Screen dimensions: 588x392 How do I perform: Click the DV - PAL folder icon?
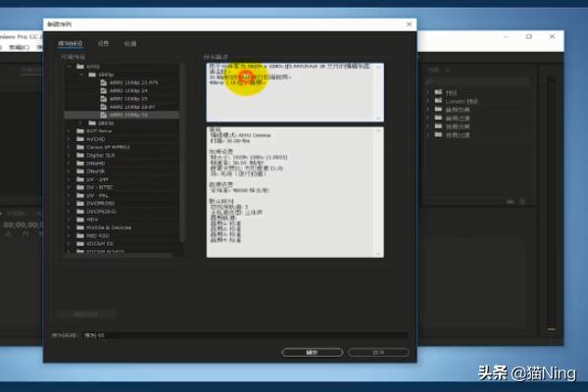pyautogui.click(x=80, y=195)
